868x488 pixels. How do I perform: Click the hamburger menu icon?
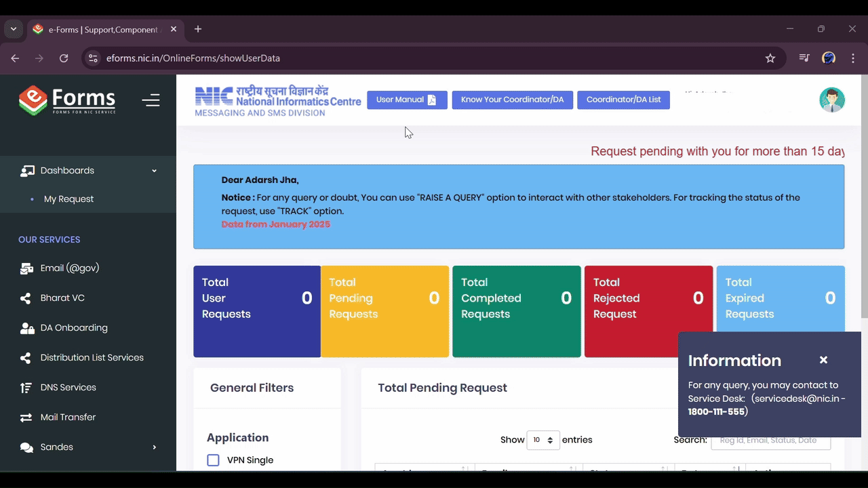[151, 100]
